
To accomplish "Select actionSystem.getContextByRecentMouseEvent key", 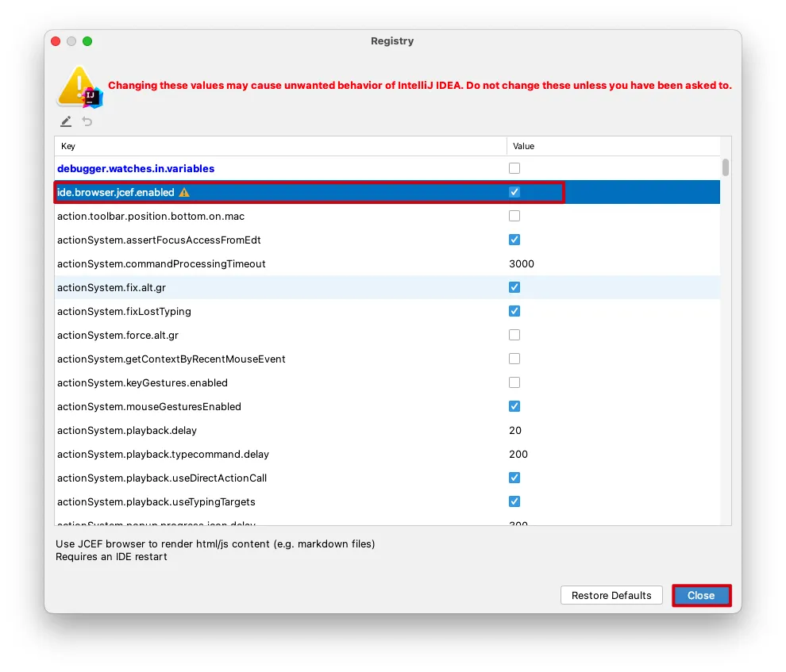I will click(x=171, y=359).
